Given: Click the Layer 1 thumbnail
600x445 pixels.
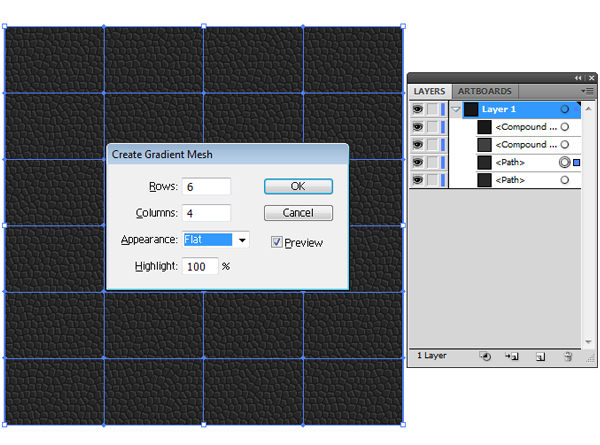Looking at the screenshot, I should pos(471,109).
